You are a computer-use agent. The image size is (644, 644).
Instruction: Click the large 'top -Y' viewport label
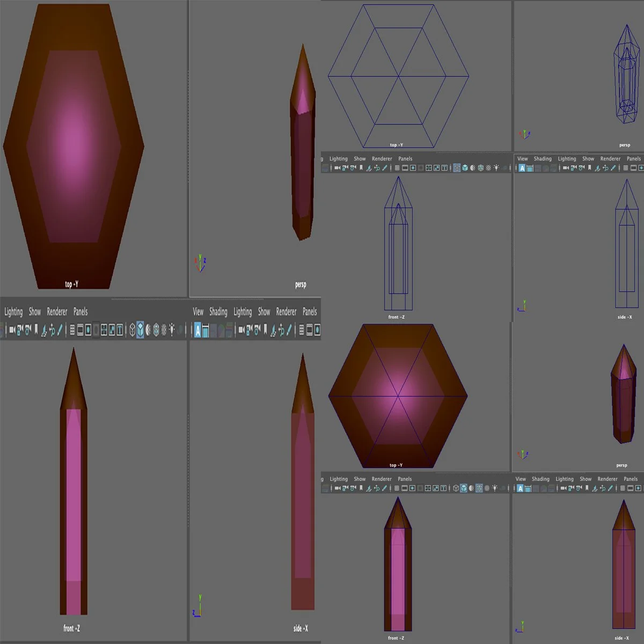(x=71, y=284)
